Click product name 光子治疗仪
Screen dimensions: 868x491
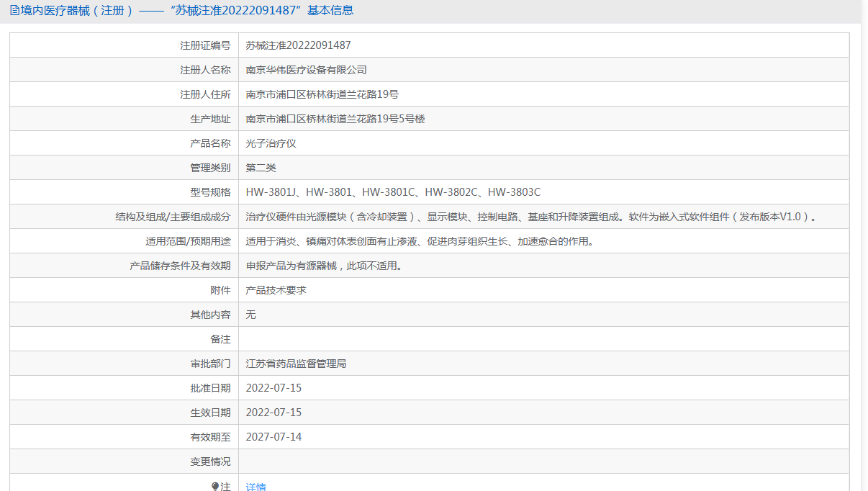pyautogui.click(x=271, y=143)
